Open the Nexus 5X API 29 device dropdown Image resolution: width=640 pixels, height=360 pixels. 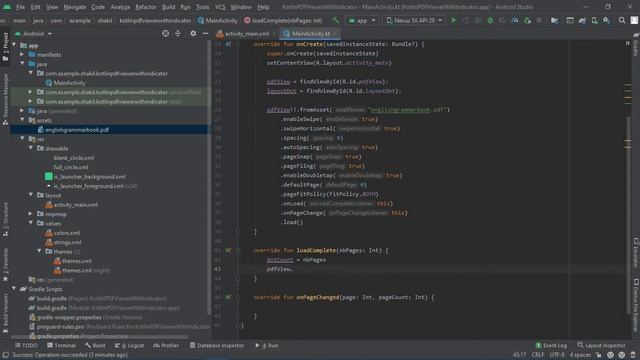point(414,20)
